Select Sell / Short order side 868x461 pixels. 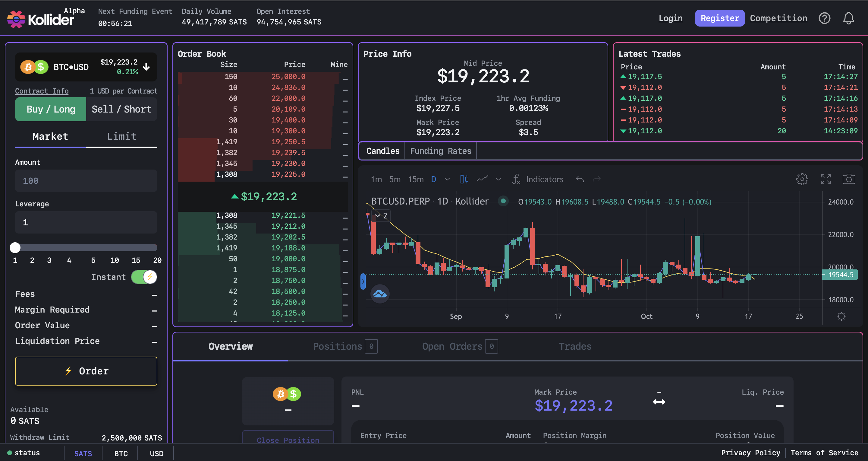tap(121, 109)
